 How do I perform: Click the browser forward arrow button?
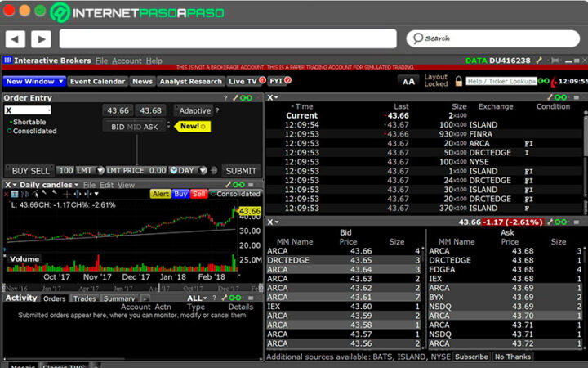[x=40, y=38]
